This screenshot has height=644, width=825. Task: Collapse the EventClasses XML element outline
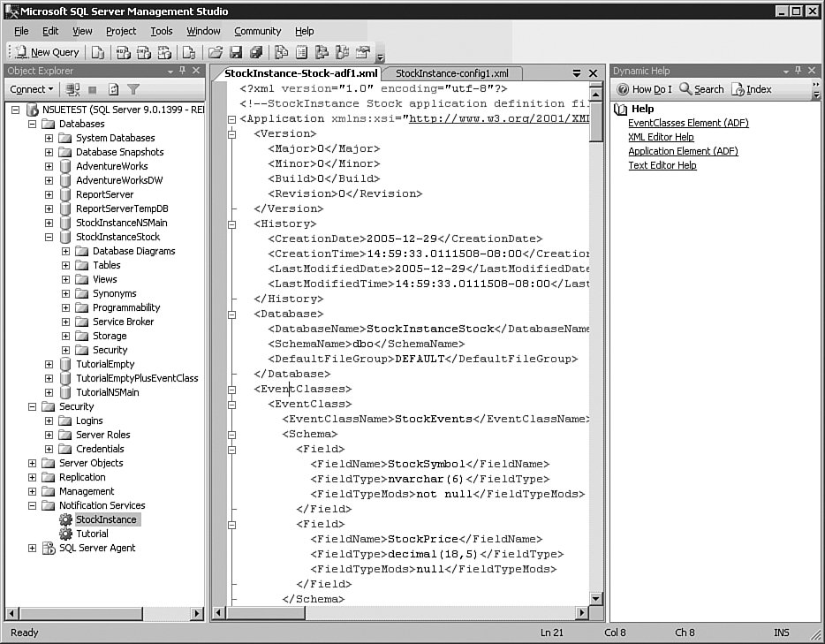(231, 390)
